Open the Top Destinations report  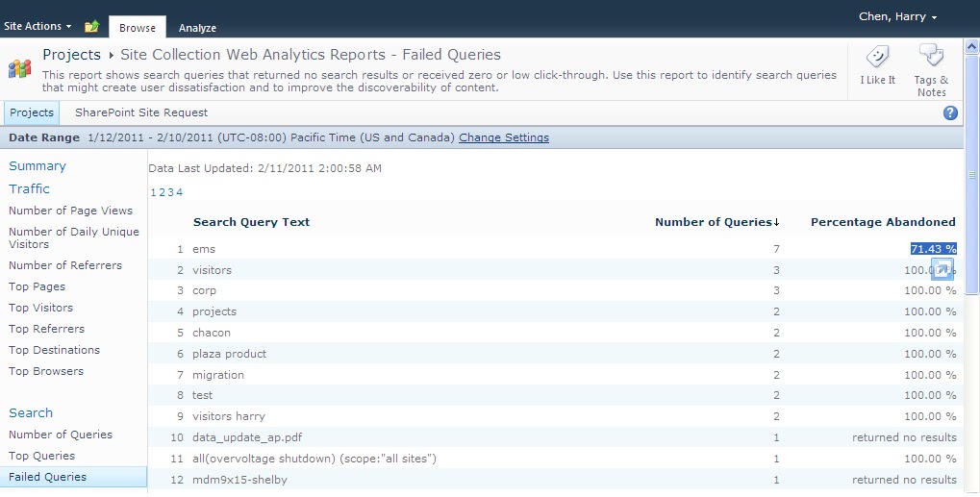point(55,350)
